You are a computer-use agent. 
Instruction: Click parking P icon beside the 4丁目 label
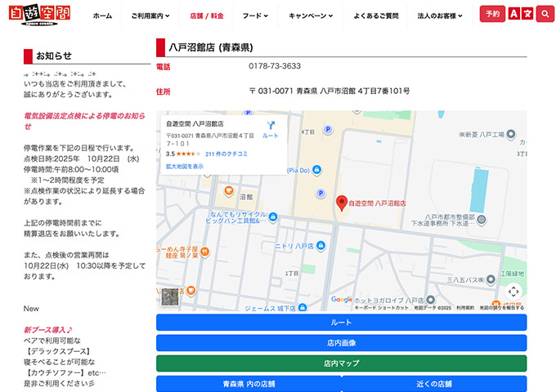(x=328, y=130)
